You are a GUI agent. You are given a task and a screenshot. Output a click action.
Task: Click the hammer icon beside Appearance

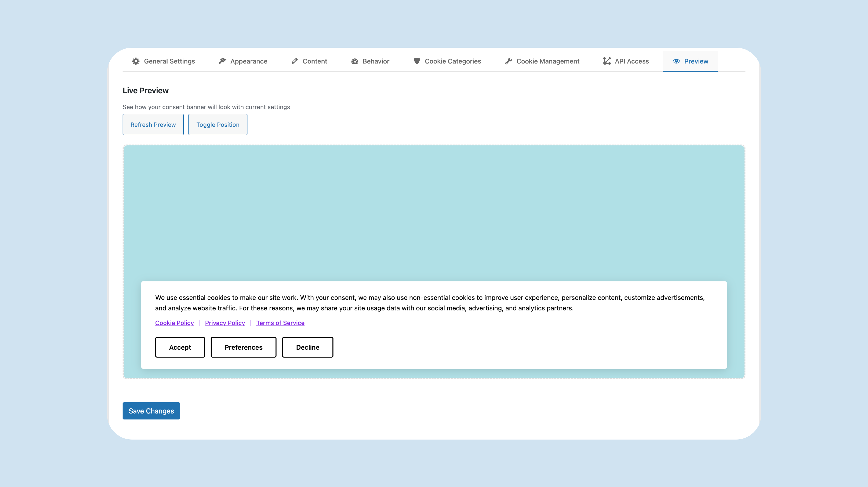tap(222, 61)
